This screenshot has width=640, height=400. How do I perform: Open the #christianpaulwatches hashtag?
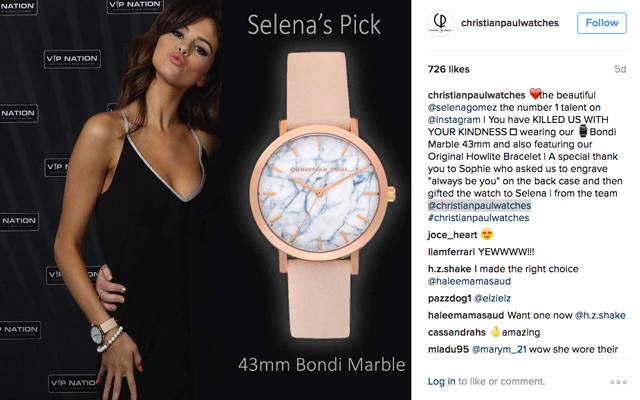point(478,218)
